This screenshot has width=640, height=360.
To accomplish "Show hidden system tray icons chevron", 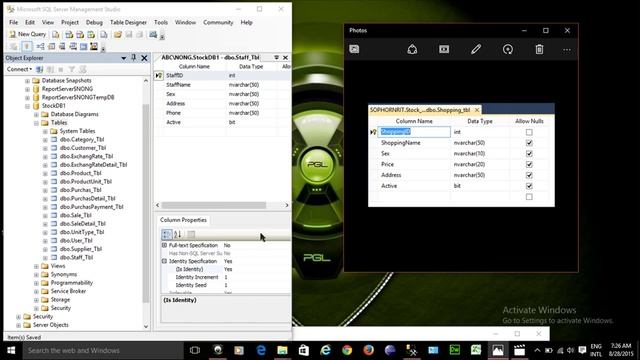I will 537,351.
